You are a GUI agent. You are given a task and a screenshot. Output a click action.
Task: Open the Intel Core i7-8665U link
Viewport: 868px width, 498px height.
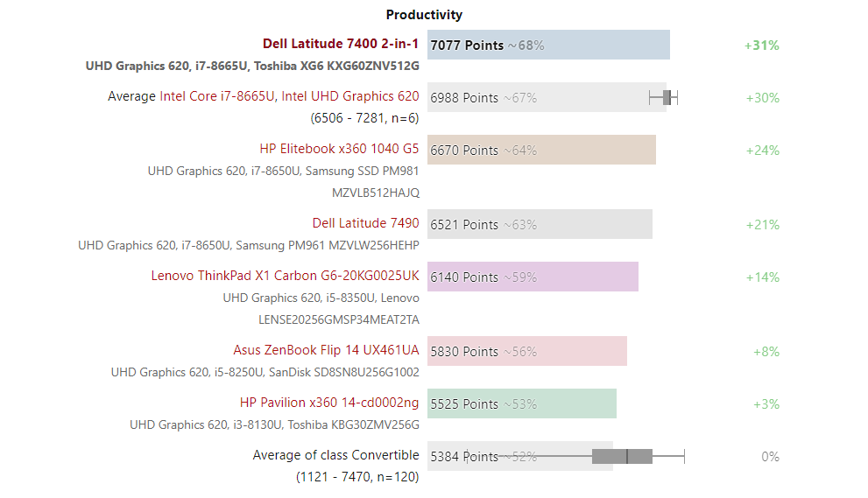(217, 96)
